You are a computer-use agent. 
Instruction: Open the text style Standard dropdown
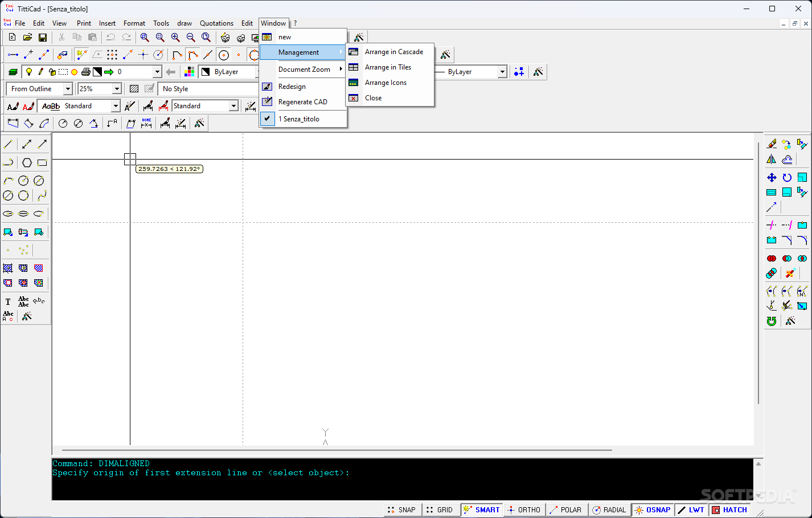pos(116,106)
